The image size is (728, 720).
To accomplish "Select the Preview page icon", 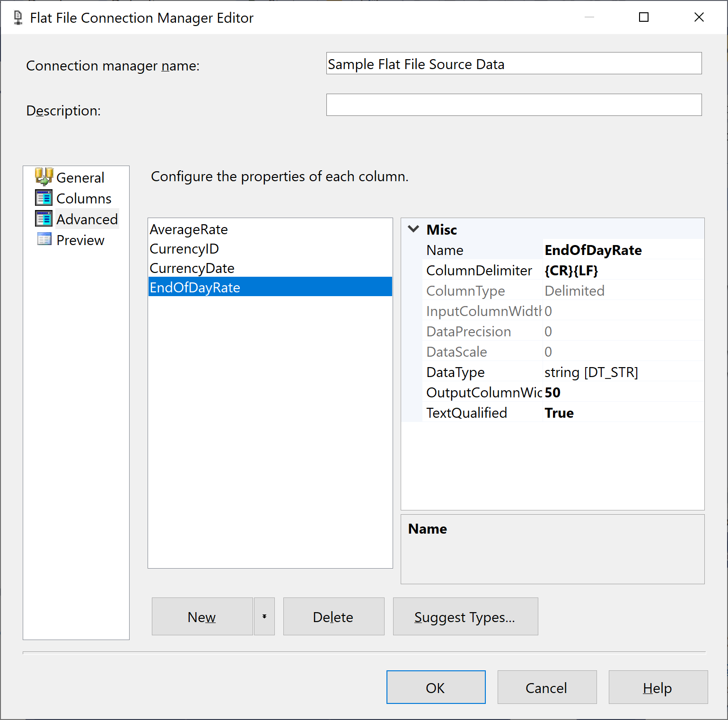I will pyautogui.click(x=44, y=239).
